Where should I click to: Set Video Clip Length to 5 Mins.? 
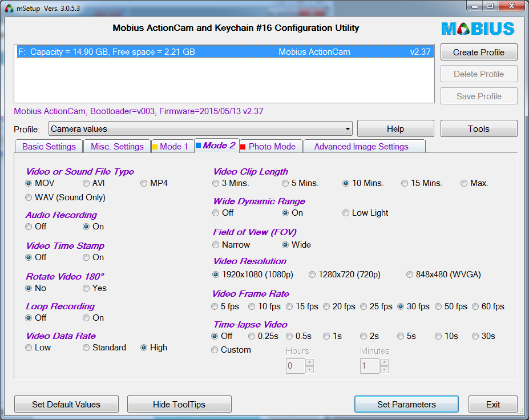point(301,183)
